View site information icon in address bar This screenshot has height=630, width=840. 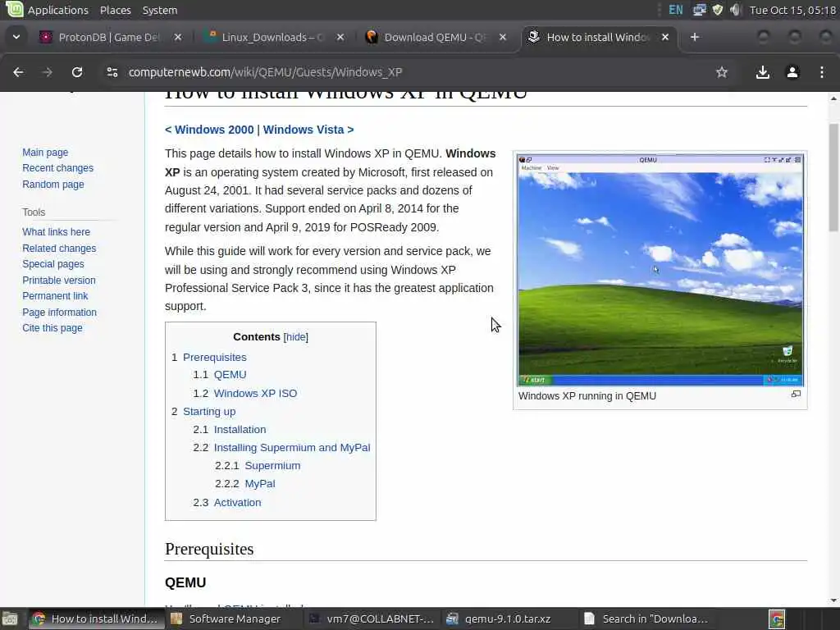[112, 72]
